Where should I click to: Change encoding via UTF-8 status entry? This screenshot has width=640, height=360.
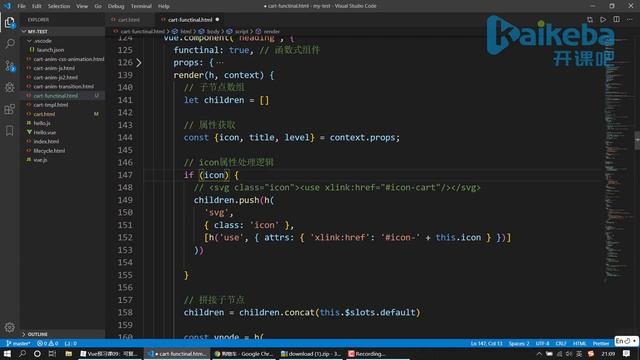pyautogui.click(x=542, y=344)
